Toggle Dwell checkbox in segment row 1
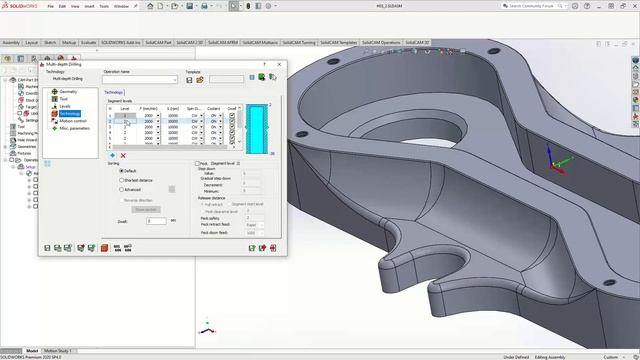 coord(232,116)
